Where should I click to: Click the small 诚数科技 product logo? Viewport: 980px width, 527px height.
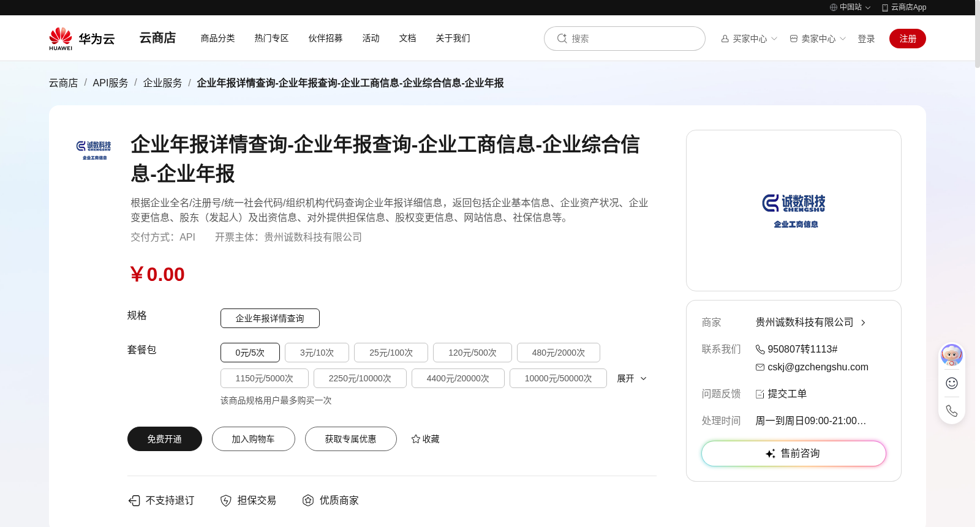click(x=94, y=150)
